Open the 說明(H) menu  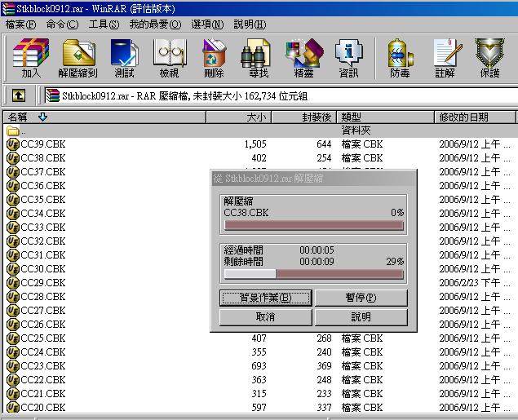pos(250,24)
